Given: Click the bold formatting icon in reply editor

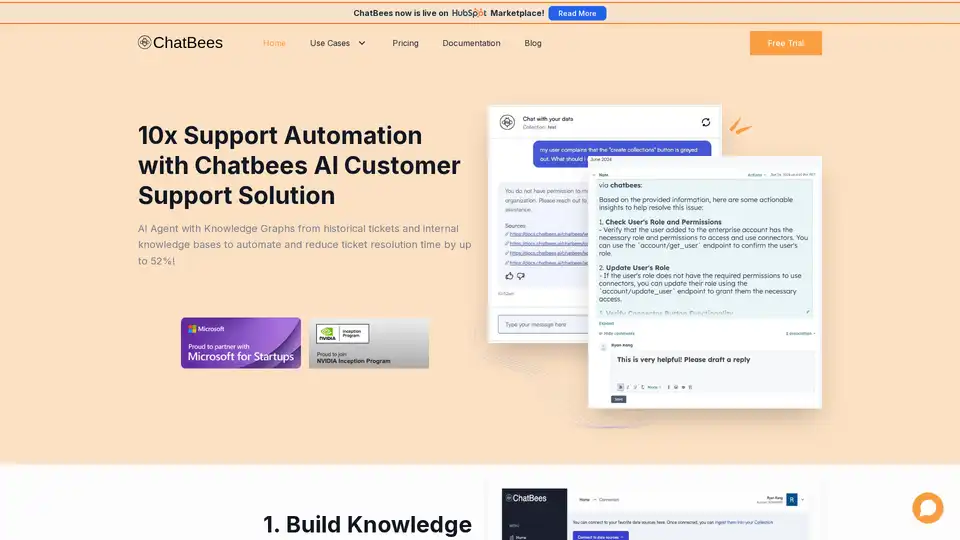Looking at the screenshot, I should coord(620,386).
